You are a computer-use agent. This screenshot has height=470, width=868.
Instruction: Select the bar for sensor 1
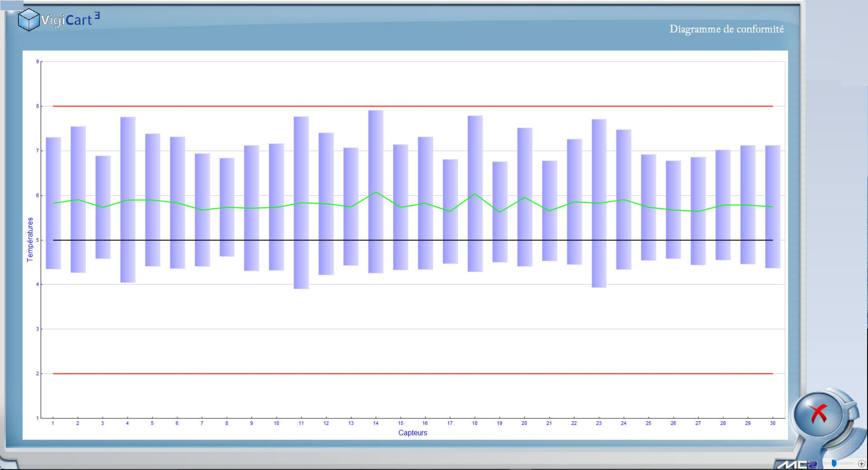(x=53, y=203)
